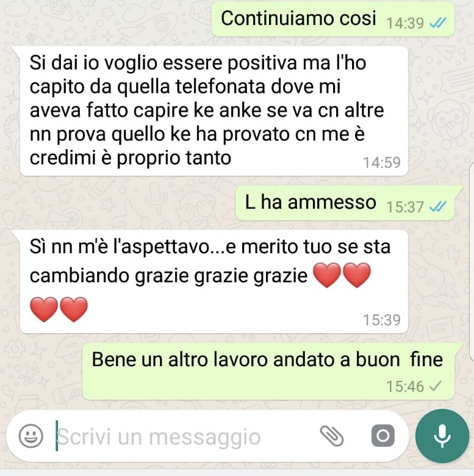Viewport: 474px width, 476px height.
Task: Click the first red heart after 'grazie'
Action: point(327,275)
